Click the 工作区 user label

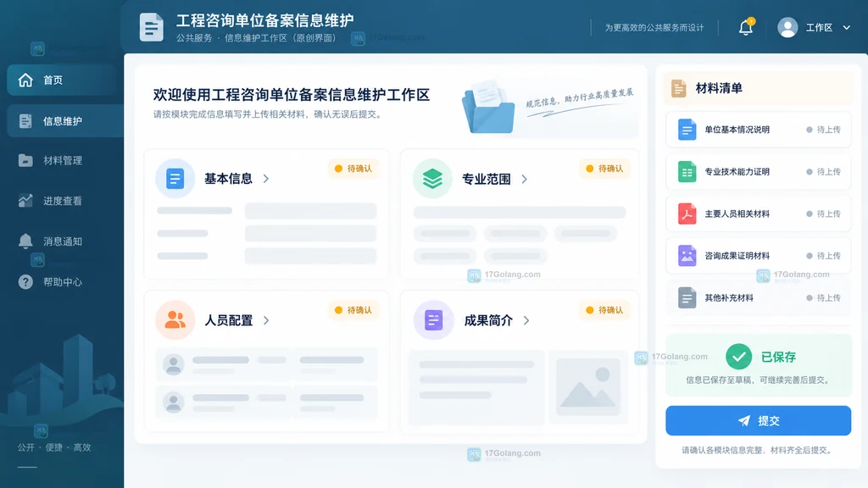coord(819,27)
